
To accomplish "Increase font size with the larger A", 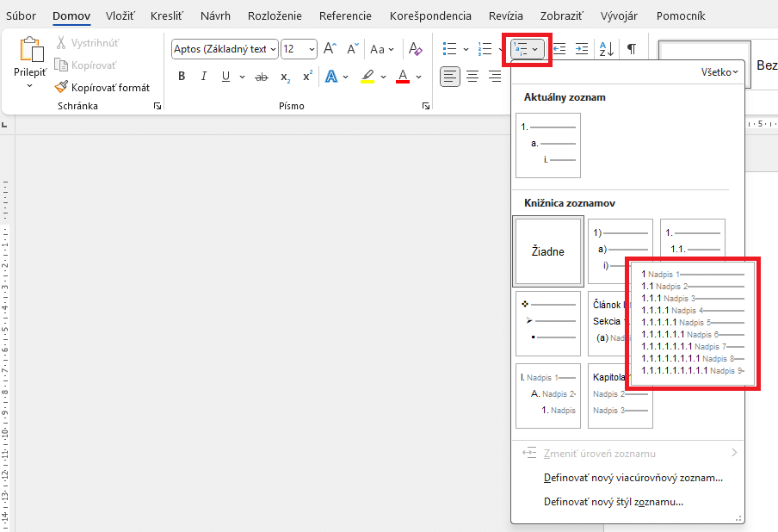I will [x=330, y=48].
